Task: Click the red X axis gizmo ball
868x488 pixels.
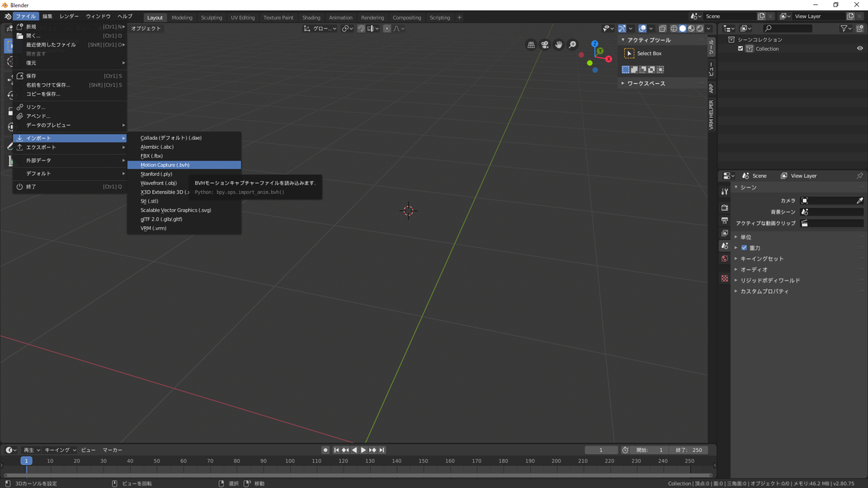Action: [x=608, y=59]
